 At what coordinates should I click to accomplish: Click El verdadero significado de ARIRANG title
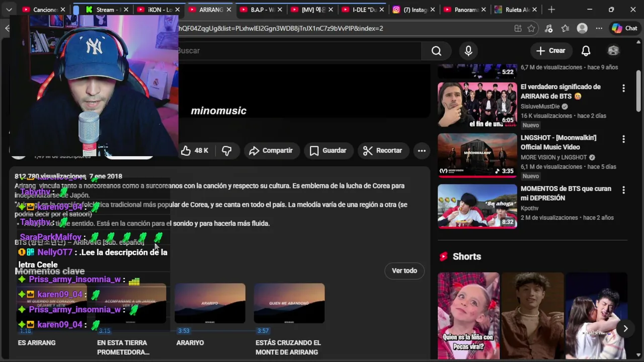560,92
